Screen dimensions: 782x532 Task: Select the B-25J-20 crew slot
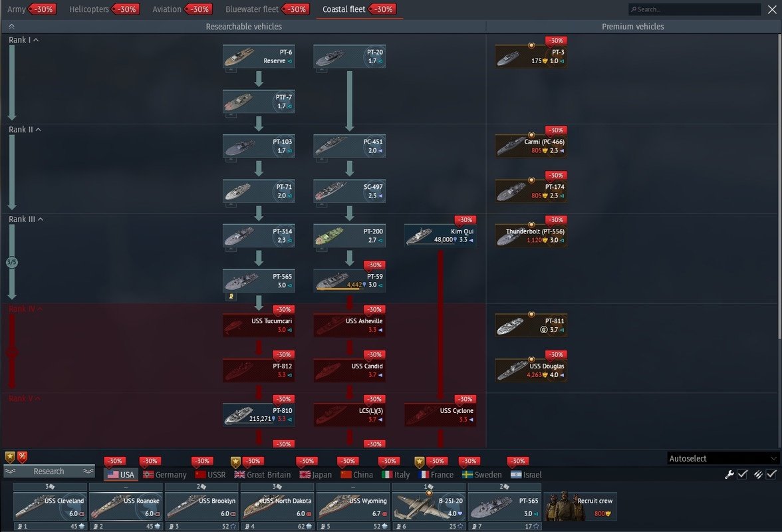tap(430, 506)
